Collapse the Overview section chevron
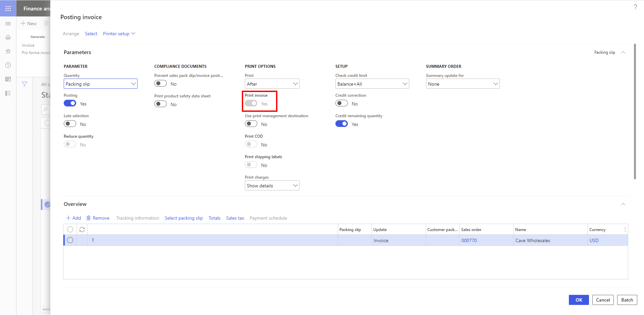Screen dimensions: 644x315 coord(623,204)
